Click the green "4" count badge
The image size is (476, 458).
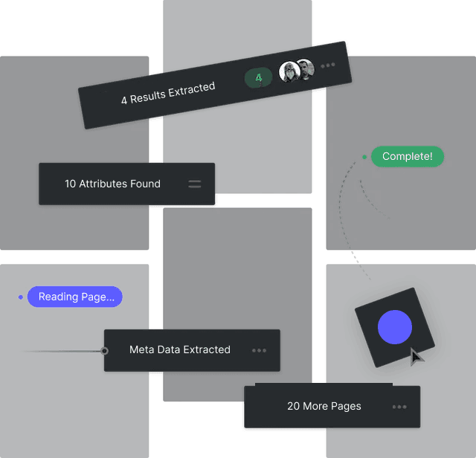[x=258, y=77]
